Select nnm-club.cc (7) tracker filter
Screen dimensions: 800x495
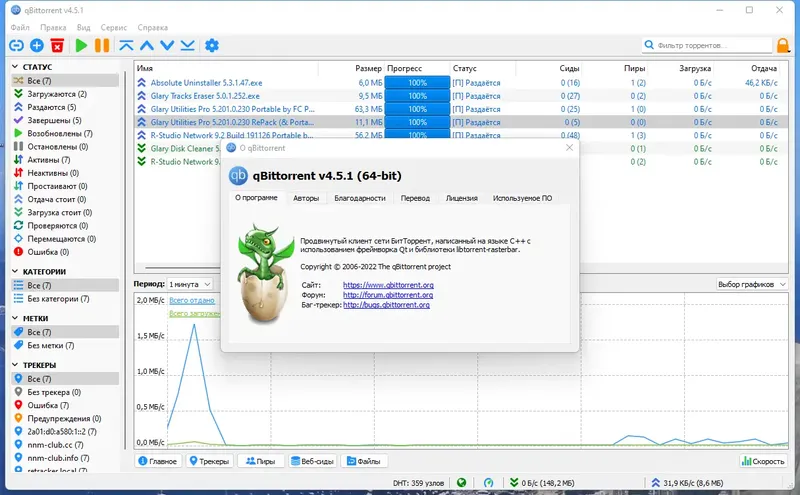pos(65,445)
